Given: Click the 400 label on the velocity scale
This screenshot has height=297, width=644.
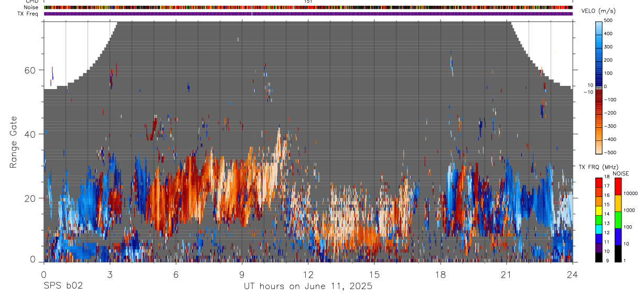Looking at the screenshot, I should pos(608,34).
